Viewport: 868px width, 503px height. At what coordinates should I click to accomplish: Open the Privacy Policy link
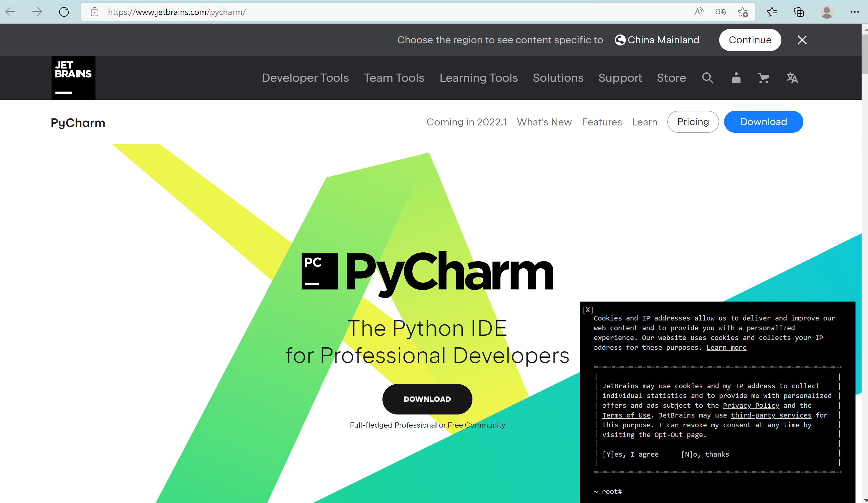[751, 405]
